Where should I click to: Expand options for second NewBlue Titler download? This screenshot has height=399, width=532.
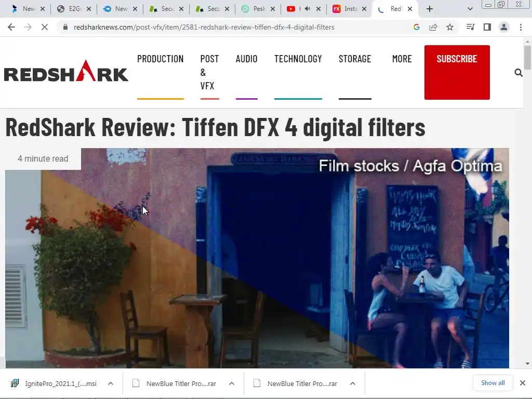coord(353,383)
